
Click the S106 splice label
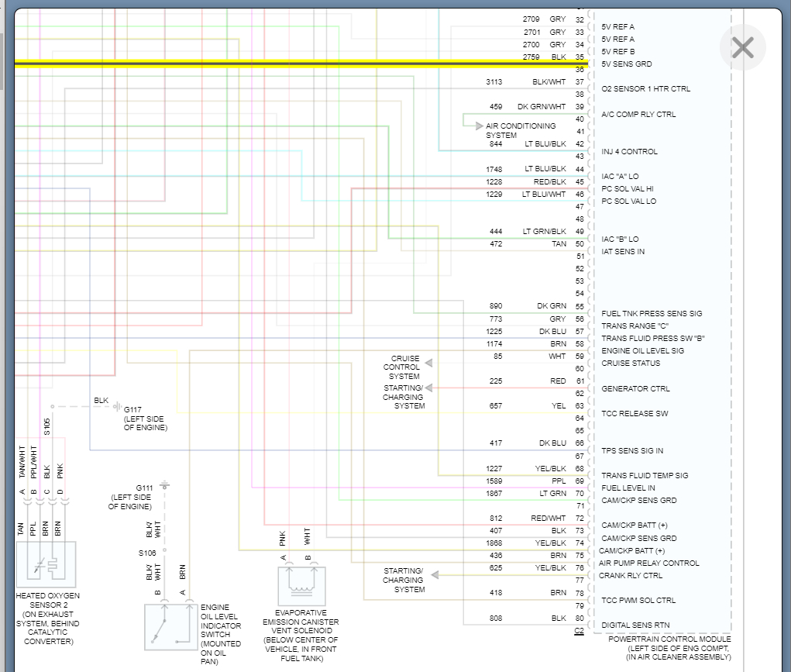pyautogui.click(x=147, y=553)
